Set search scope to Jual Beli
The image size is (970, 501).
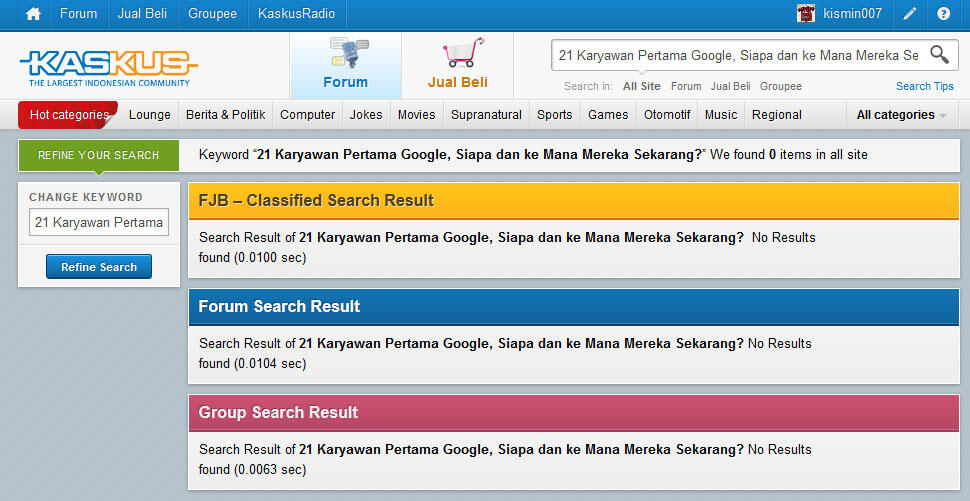(x=731, y=87)
